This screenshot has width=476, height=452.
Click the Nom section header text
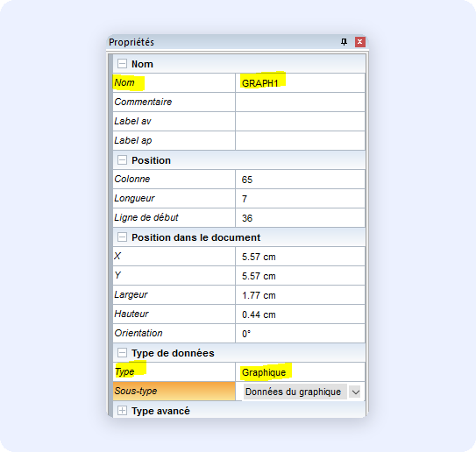click(142, 64)
